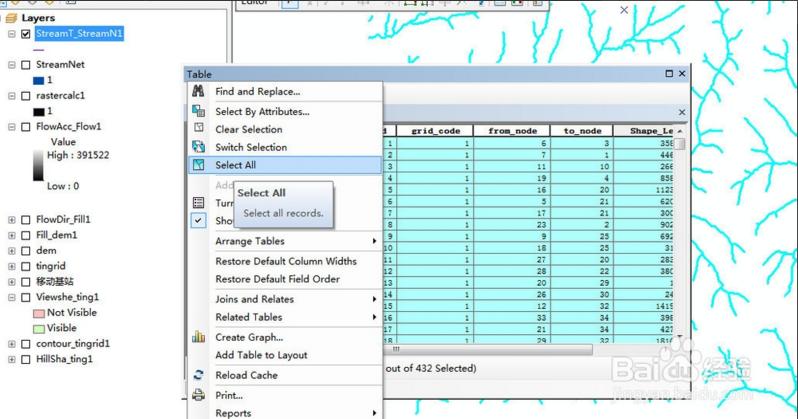Viewport: 798px width, 419px height.
Task: Click the Select By Attributes icon
Action: pos(198,111)
